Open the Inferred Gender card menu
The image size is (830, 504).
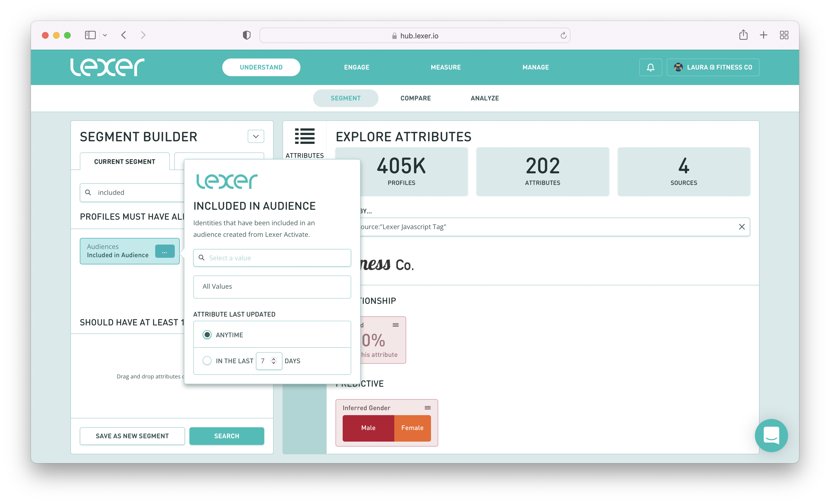427,407
